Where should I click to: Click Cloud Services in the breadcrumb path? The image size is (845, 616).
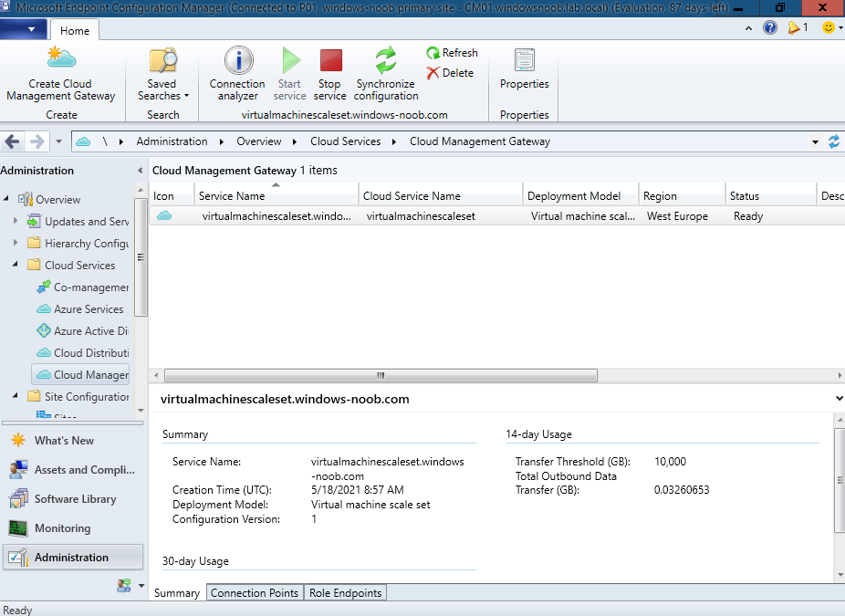click(346, 141)
